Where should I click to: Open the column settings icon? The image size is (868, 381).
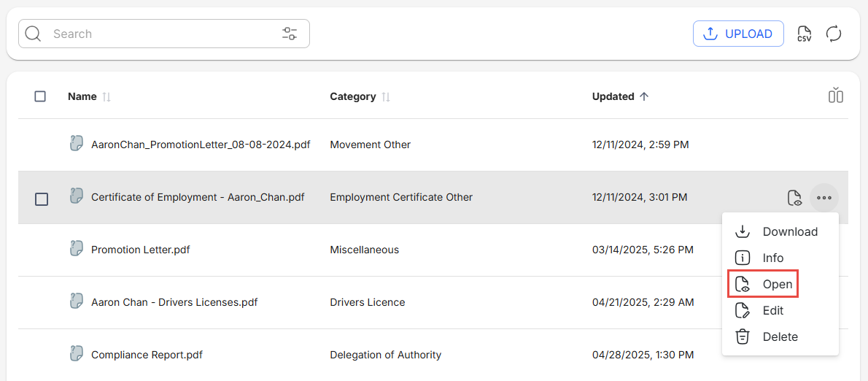click(835, 96)
